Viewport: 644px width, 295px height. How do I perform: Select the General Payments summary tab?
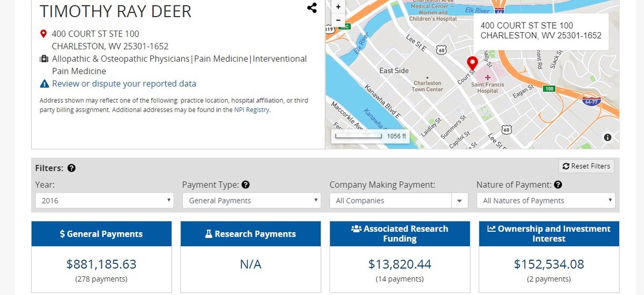(101, 234)
